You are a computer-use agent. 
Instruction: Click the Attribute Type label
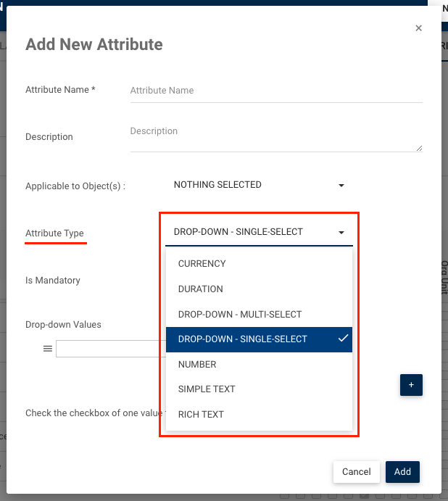coord(54,233)
